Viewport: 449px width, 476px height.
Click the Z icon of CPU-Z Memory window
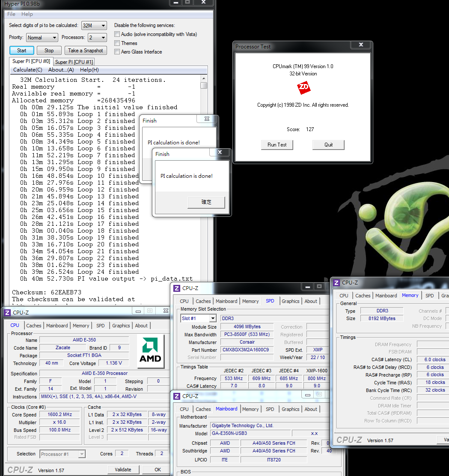[x=336, y=283]
